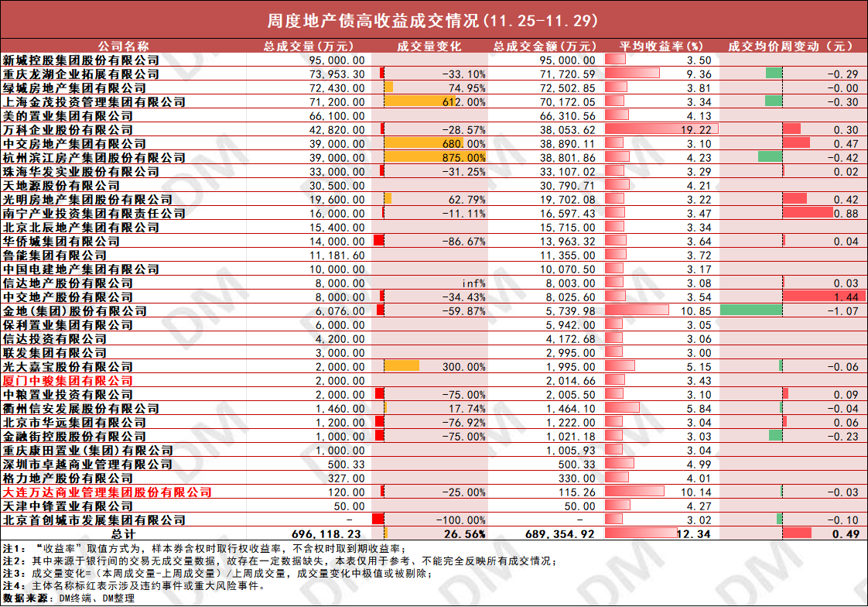
Task: Select volume change value 612.00%
Action: click(x=464, y=101)
